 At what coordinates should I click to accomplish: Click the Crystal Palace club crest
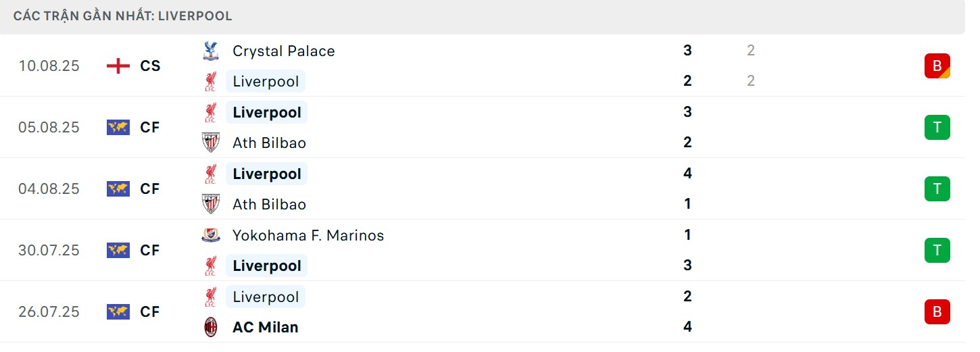(x=211, y=51)
